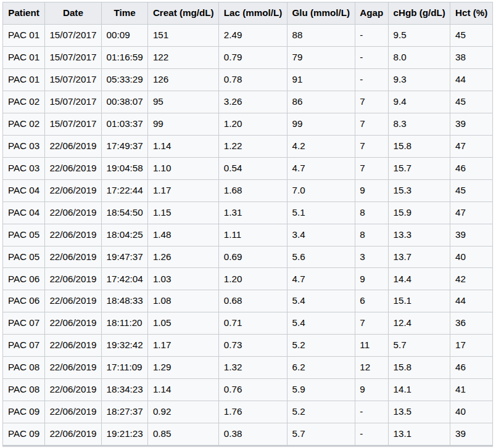The height and width of the screenshot is (448, 496).
Task: Select glucose value 99
Action: pos(321,124)
